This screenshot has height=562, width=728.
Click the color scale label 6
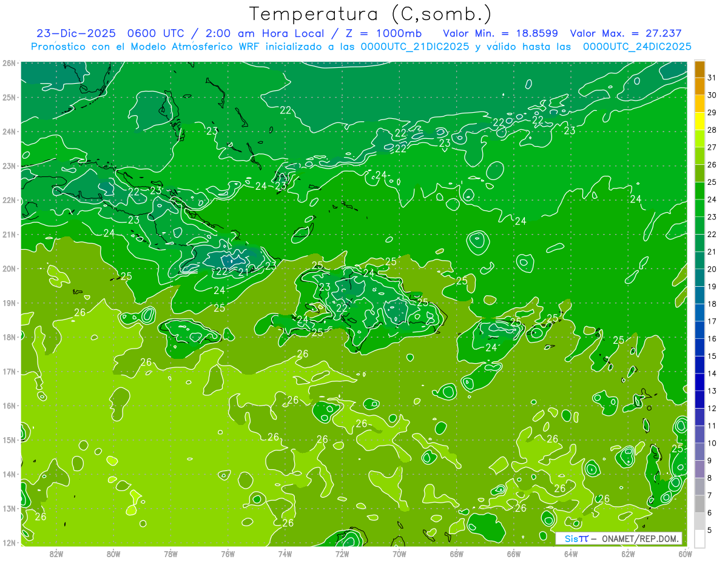[710, 512]
